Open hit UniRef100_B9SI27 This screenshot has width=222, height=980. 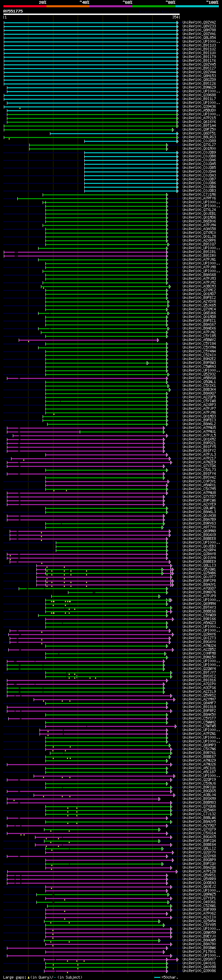point(199,68)
